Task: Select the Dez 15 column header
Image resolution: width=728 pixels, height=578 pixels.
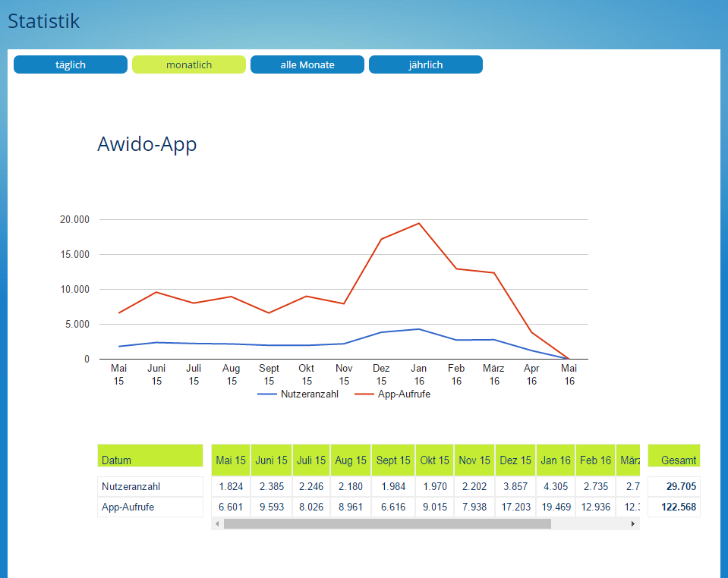Action: 515,460
